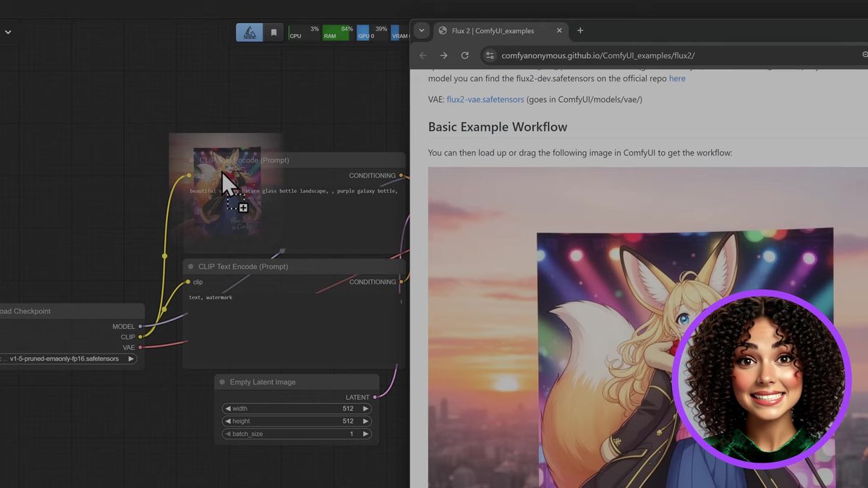Image resolution: width=868 pixels, height=488 pixels.
Task: Follow the 'here' link to official repo
Action: click(677, 78)
